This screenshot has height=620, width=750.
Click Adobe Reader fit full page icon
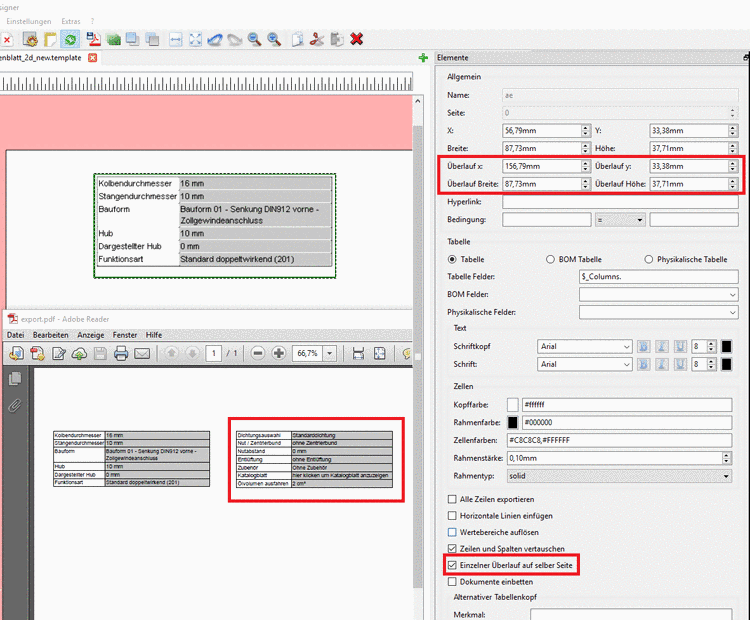pyautogui.click(x=379, y=354)
